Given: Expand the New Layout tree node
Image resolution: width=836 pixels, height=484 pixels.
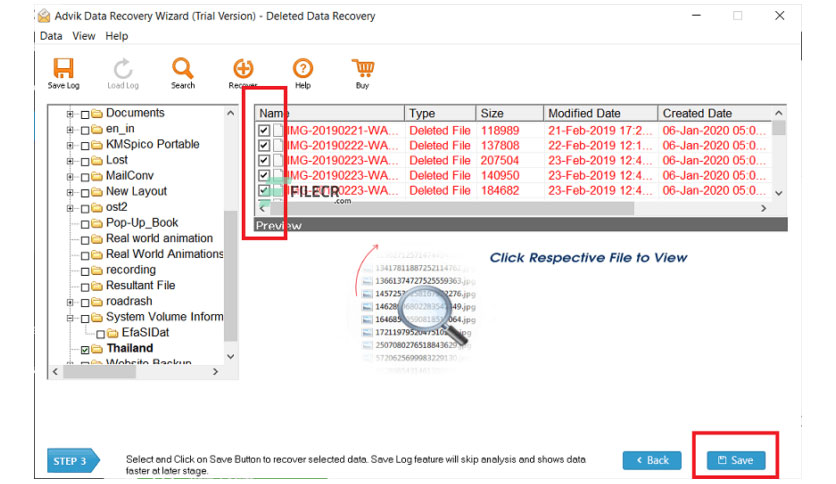Looking at the screenshot, I should [70, 192].
